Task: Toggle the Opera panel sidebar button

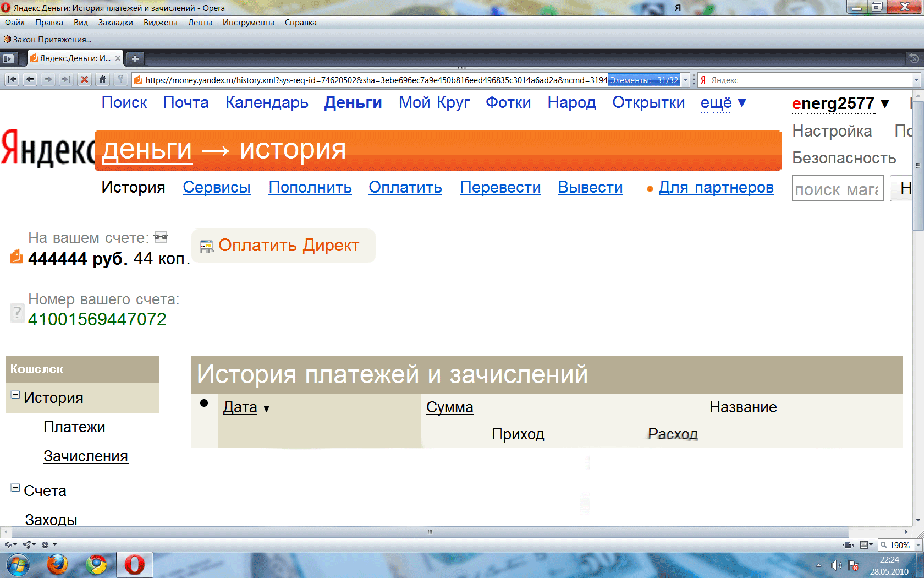Action: [8, 58]
